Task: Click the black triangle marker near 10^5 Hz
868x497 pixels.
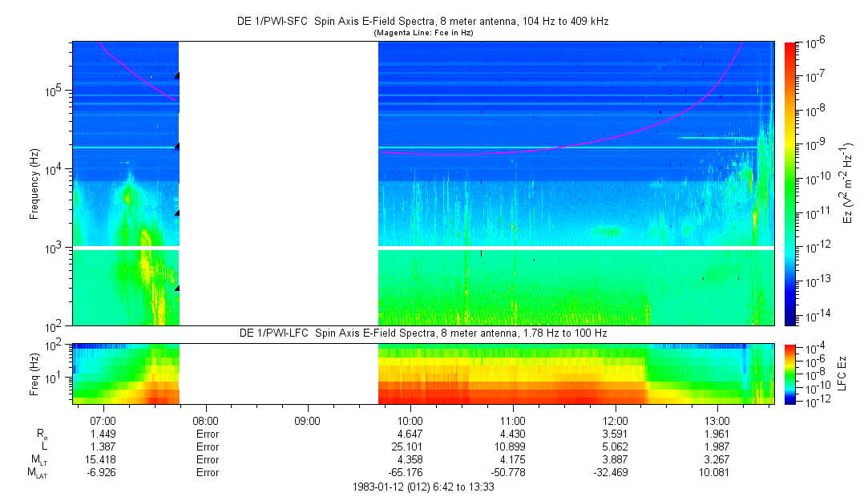Action: tap(177, 75)
